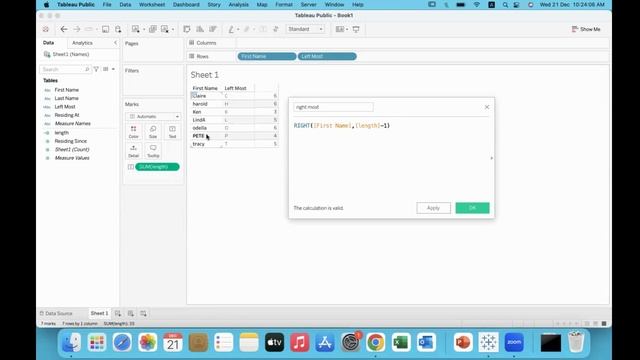This screenshot has width=640, height=360.
Task: Click the filter icon beside Search
Action: (96, 69)
